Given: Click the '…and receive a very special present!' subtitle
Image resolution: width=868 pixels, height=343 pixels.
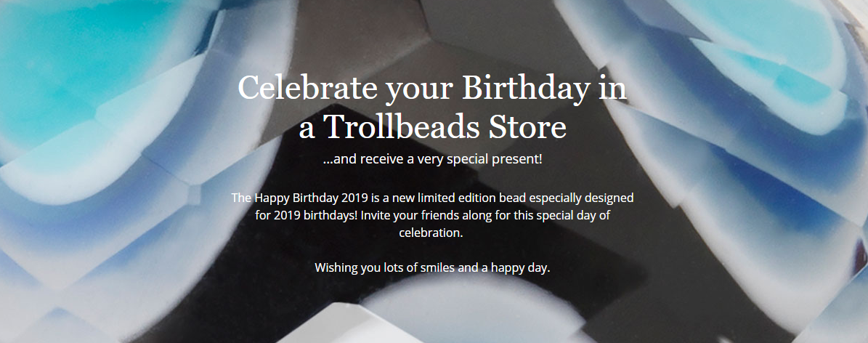Looking at the screenshot, I should pos(432,158).
